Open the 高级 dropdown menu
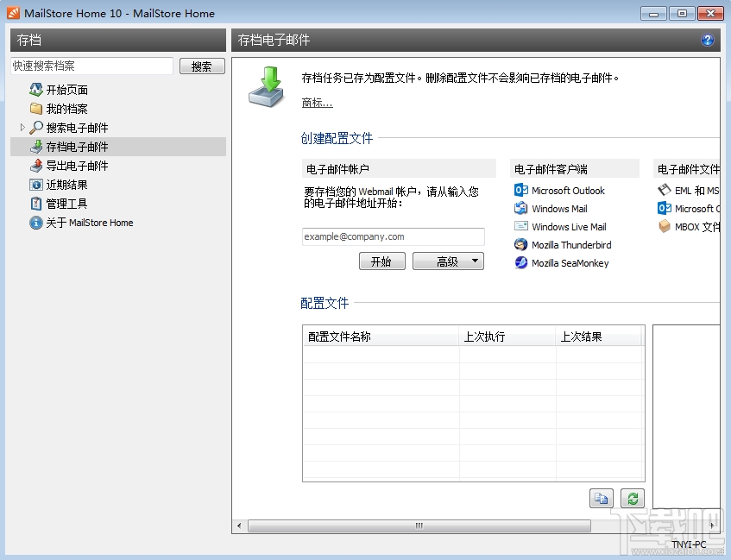The width and height of the screenshot is (731, 560). 447,261
